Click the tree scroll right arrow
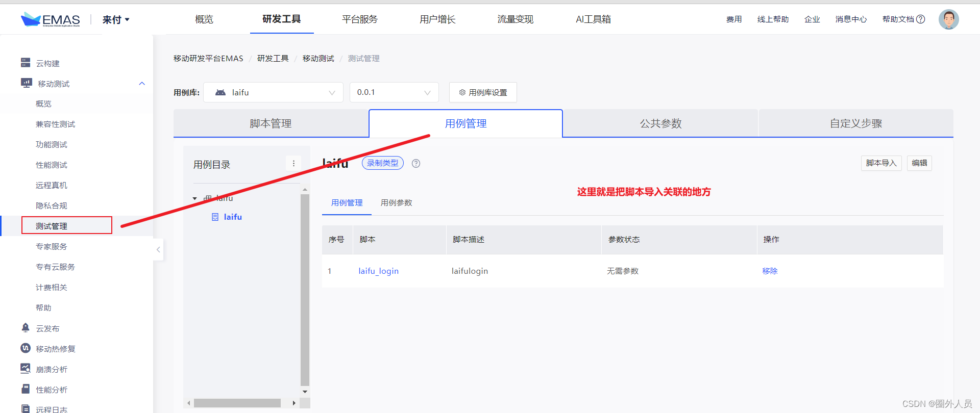980x413 pixels. click(x=294, y=403)
